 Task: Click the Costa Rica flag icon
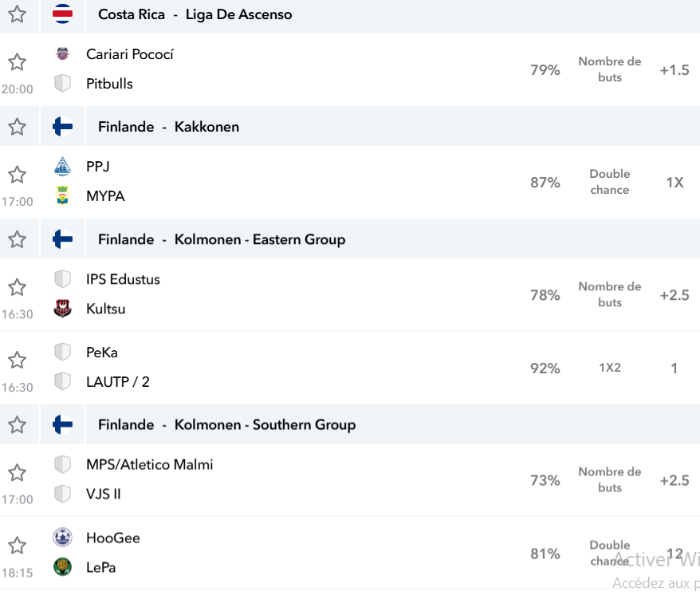(x=62, y=14)
